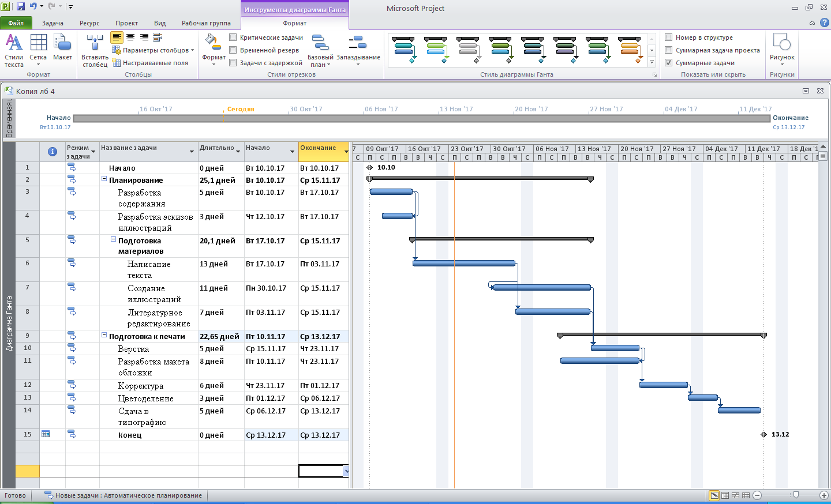Click the info indicator column header
Screen dimensions: 831x504
53,152
